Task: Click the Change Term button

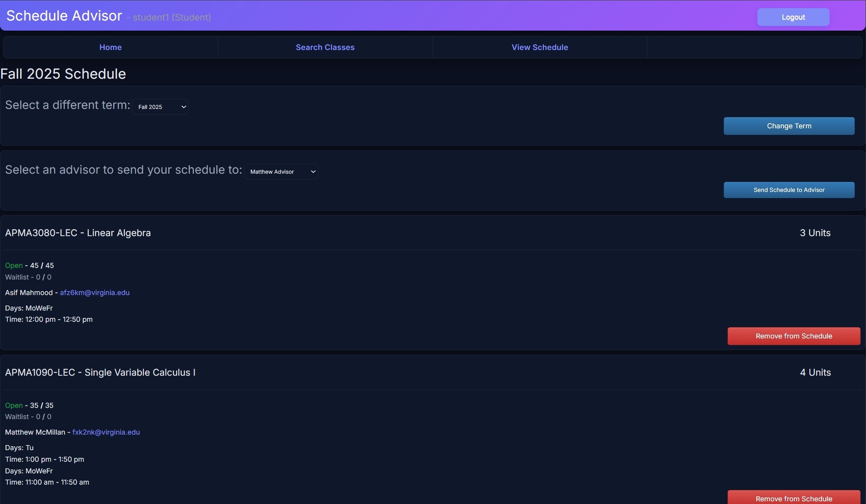Action: point(788,126)
